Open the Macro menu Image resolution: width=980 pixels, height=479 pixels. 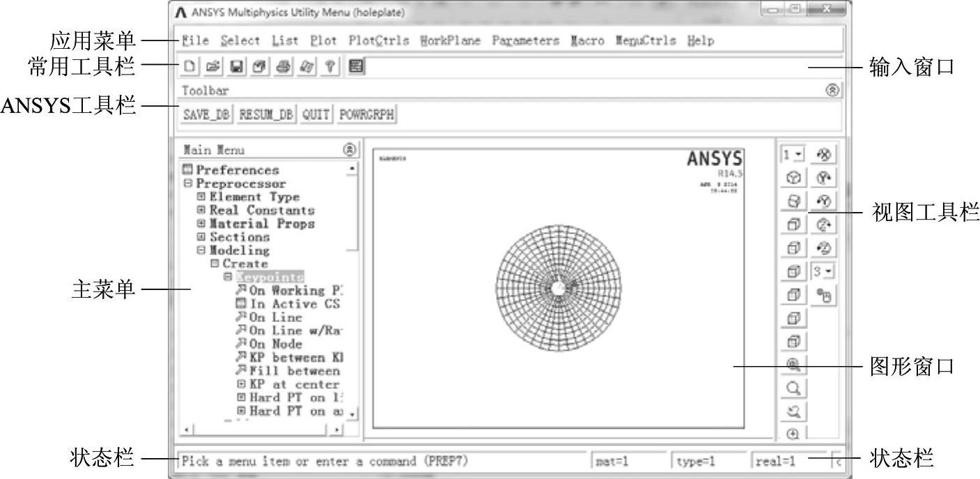click(587, 40)
